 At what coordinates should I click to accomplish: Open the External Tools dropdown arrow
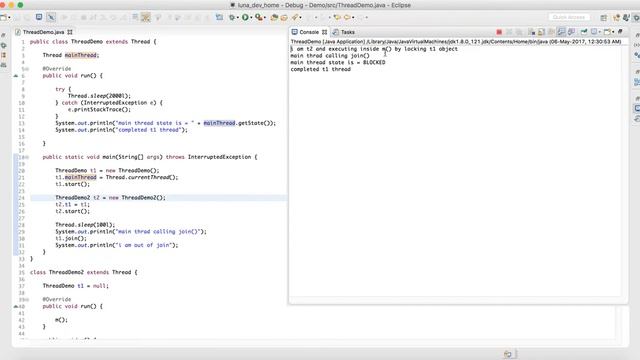point(265,18)
